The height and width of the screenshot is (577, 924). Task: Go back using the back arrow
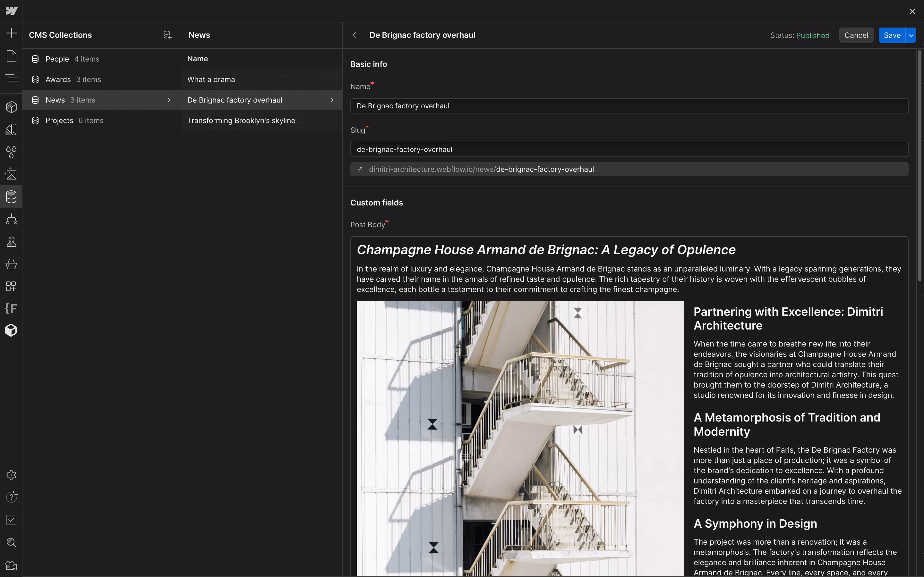click(355, 35)
